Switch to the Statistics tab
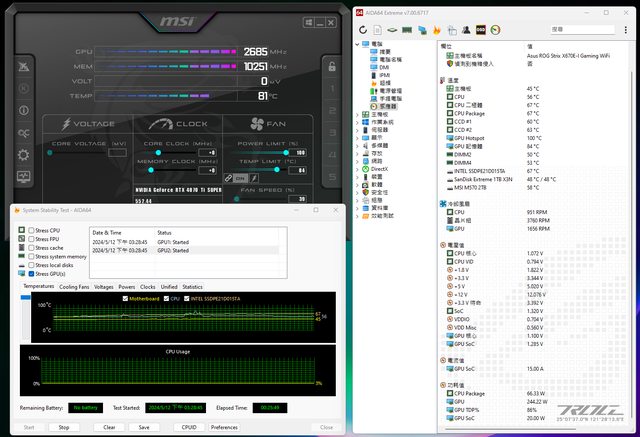The height and width of the screenshot is (437, 640). (x=192, y=286)
